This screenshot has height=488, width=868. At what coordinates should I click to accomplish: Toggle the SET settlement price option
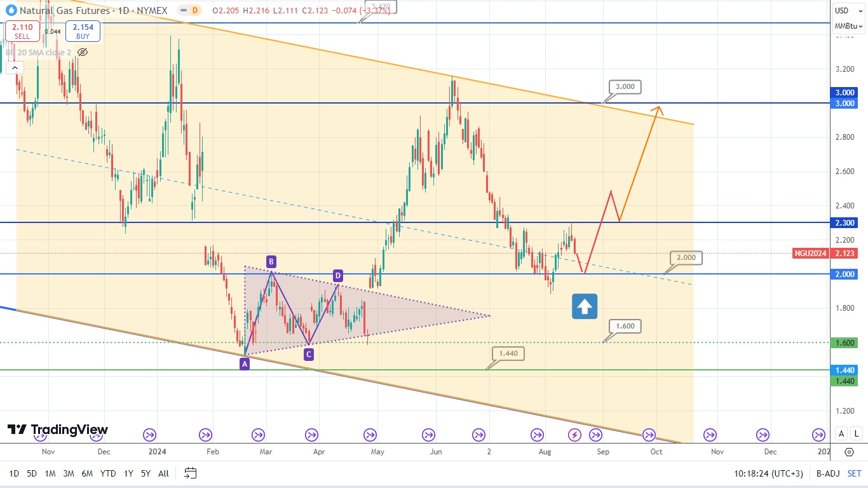pos(855,473)
